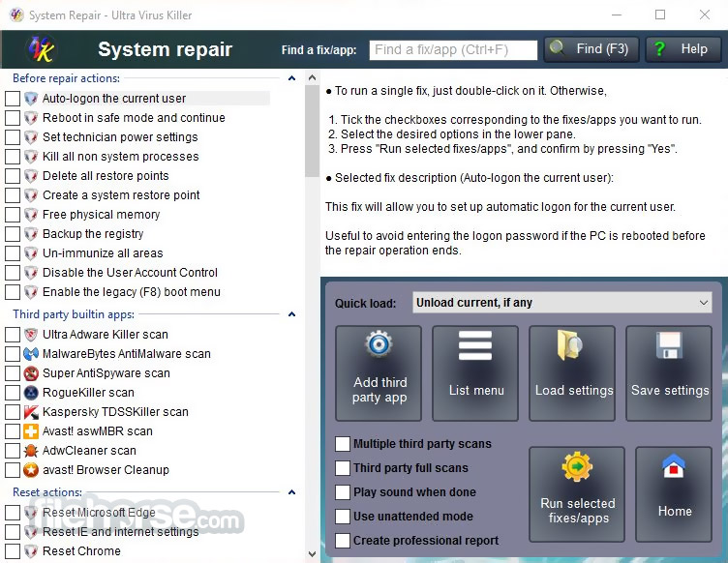Viewport: 728px width, 563px height.
Task: Tick the Auto-logon the current user checkbox
Action: point(13,99)
